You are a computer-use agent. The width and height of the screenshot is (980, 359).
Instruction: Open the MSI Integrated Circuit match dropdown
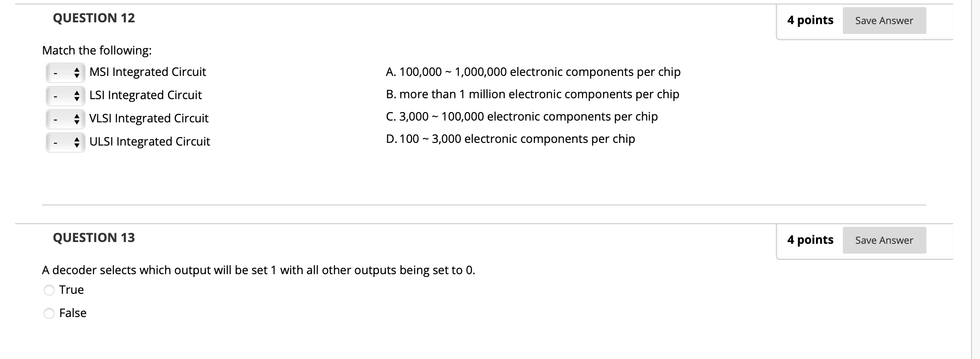point(65,72)
